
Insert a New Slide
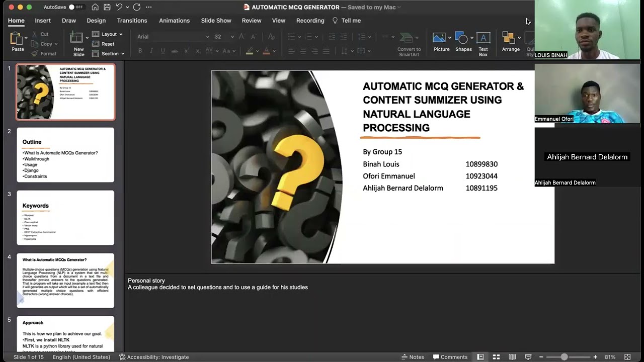[x=78, y=44]
